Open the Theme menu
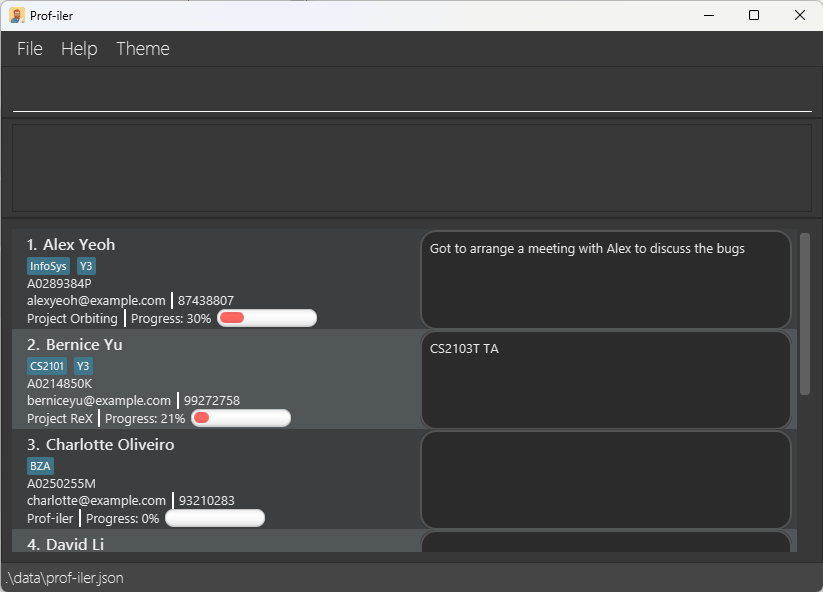 [143, 49]
